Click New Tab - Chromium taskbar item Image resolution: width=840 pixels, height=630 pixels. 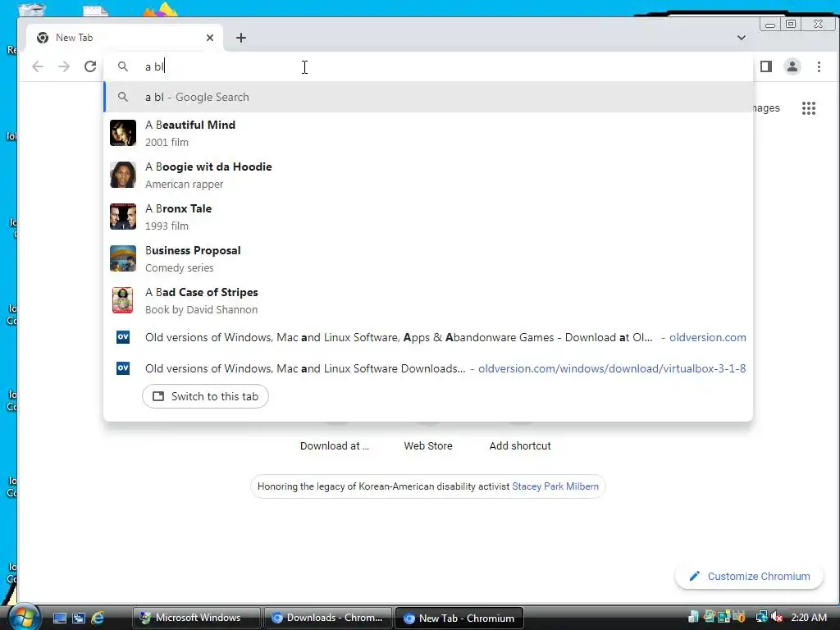point(459,618)
